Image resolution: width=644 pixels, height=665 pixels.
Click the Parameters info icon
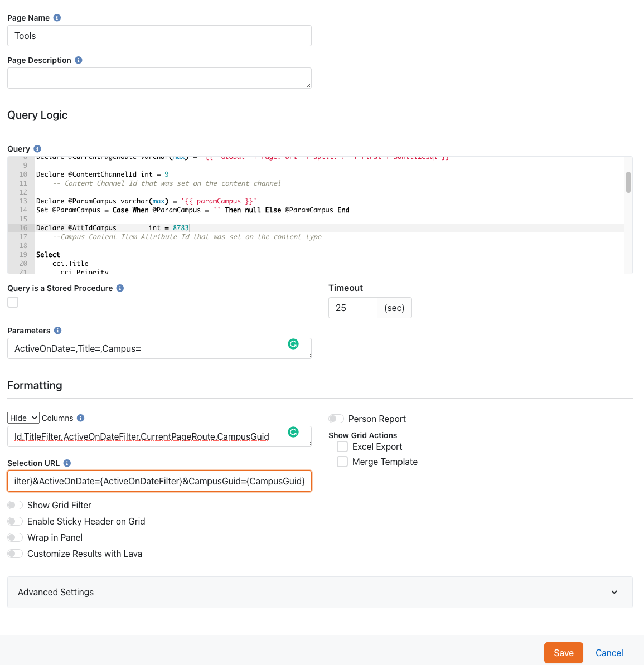(57, 331)
